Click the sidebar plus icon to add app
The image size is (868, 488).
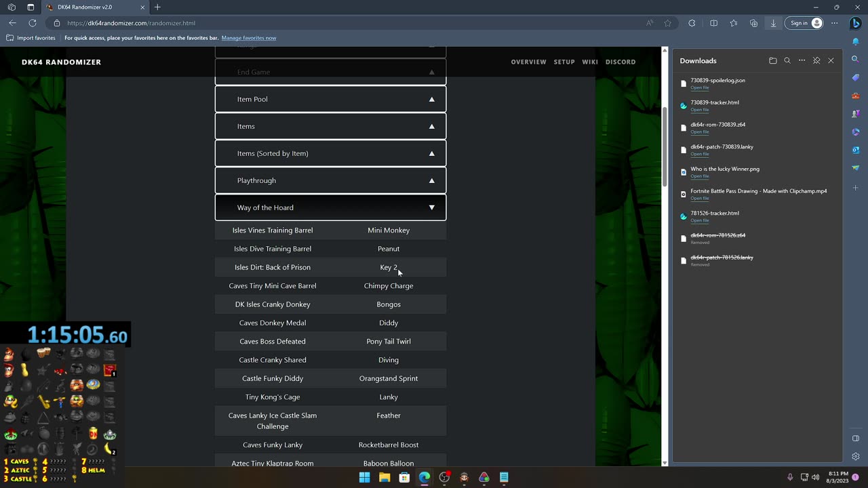tap(856, 188)
